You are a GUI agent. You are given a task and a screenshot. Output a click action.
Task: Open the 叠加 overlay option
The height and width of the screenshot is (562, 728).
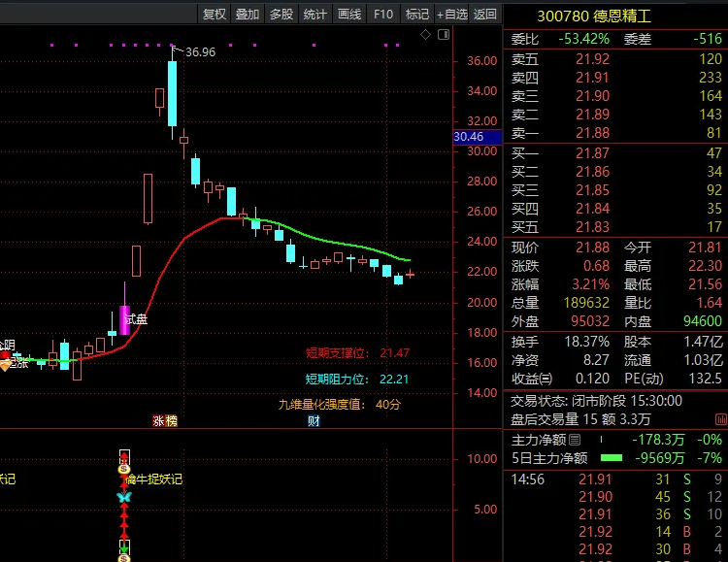[248, 14]
